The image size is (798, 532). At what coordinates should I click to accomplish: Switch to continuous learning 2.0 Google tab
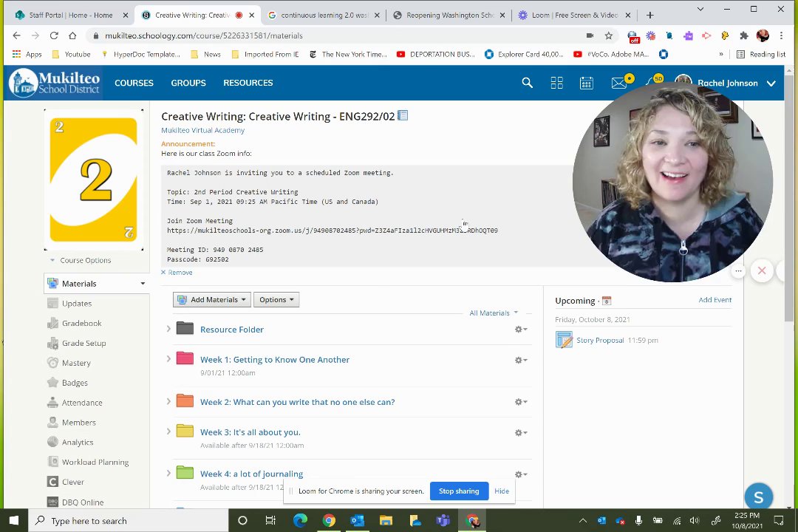[x=324, y=16]
